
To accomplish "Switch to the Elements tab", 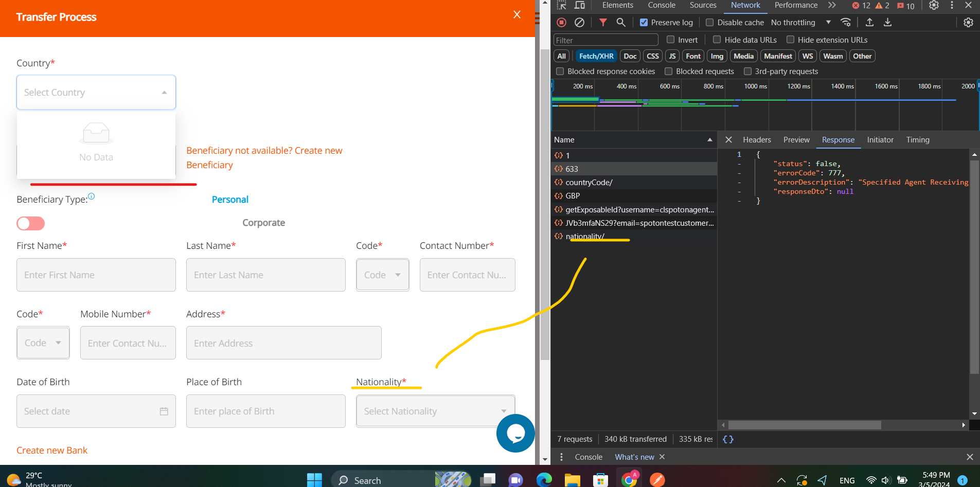I will pos(618,5).
